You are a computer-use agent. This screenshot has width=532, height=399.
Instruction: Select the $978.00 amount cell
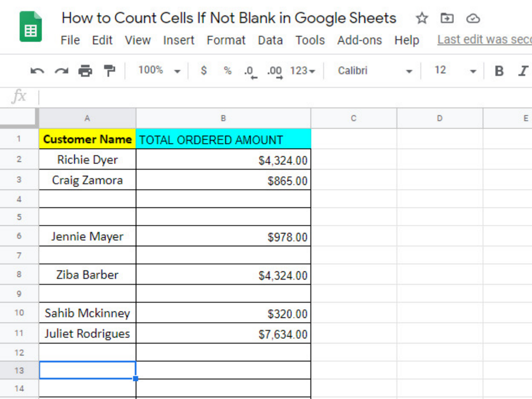click(x=223, y=236)
